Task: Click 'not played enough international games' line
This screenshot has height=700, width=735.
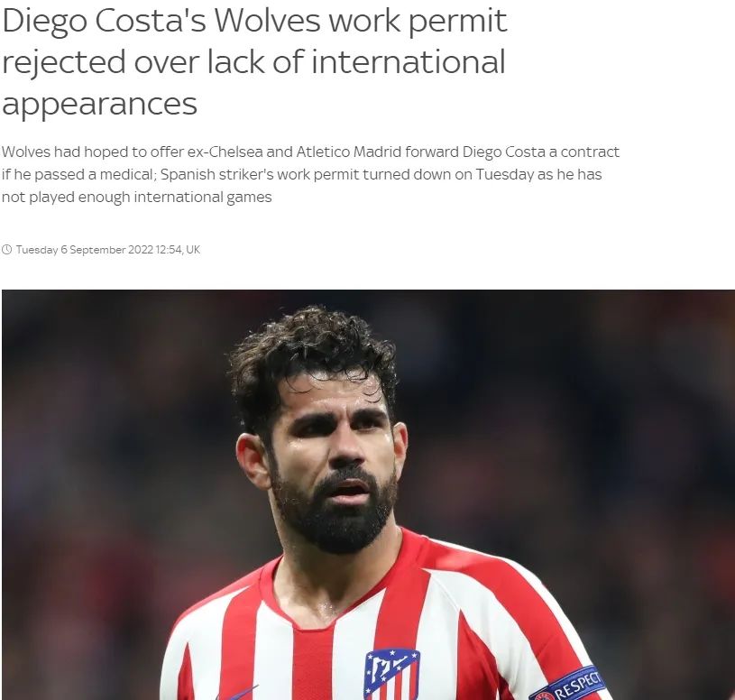Action: pos(137,197)
